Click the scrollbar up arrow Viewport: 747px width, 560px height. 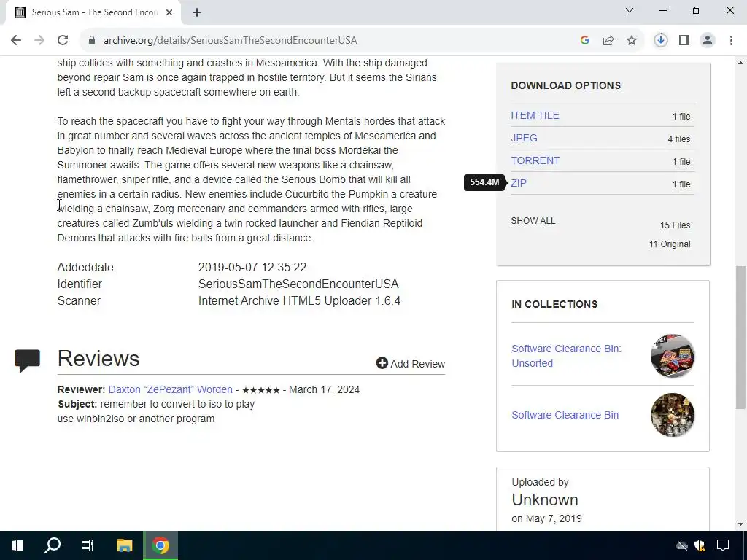[741, 63]
